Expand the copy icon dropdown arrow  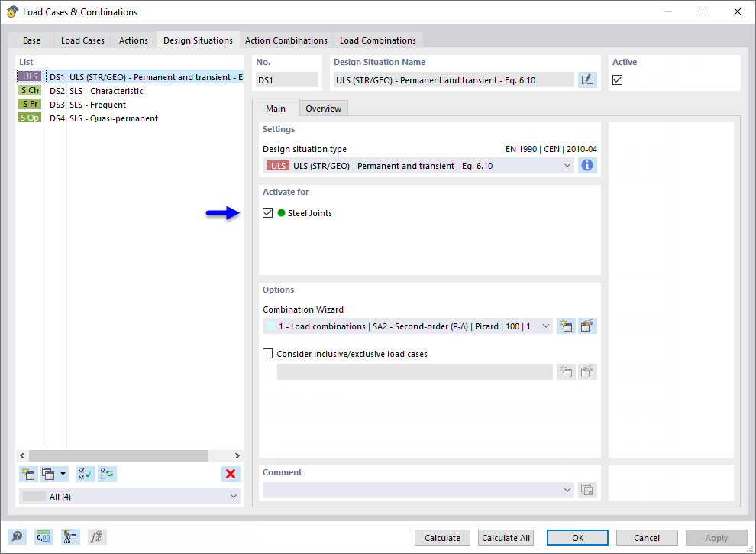(63, 474)
